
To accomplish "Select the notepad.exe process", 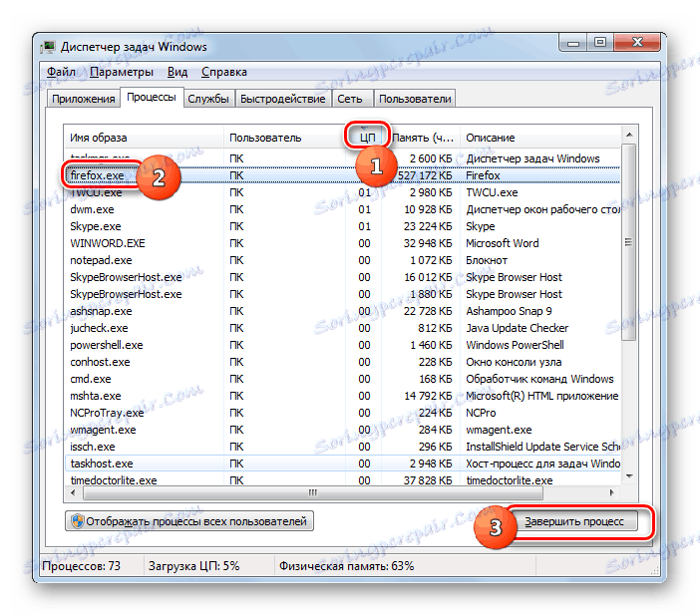I will tap(342, 260).
